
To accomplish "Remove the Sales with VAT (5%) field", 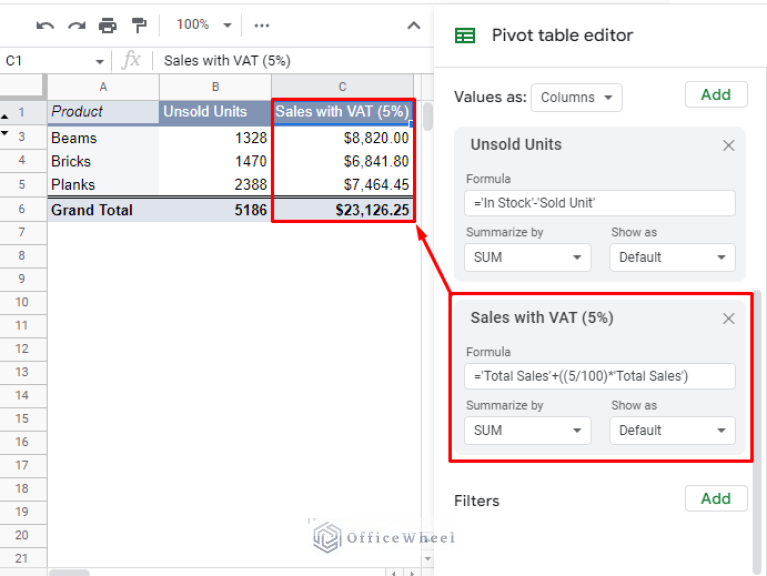I will pyautogui.click(x=728, y=318).
